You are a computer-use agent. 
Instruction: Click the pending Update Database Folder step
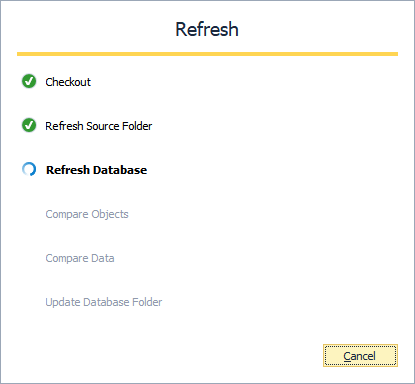click(104, 302)
